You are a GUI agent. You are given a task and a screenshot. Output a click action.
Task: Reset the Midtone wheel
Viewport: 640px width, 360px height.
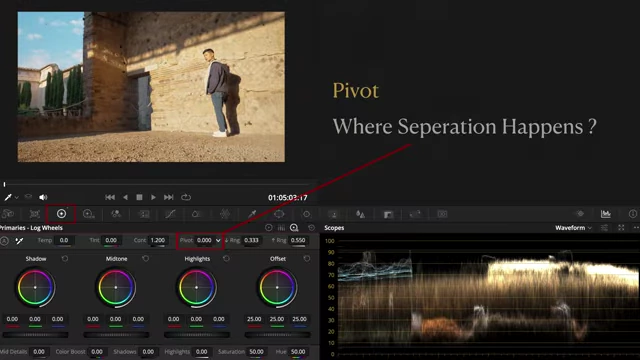145,259
